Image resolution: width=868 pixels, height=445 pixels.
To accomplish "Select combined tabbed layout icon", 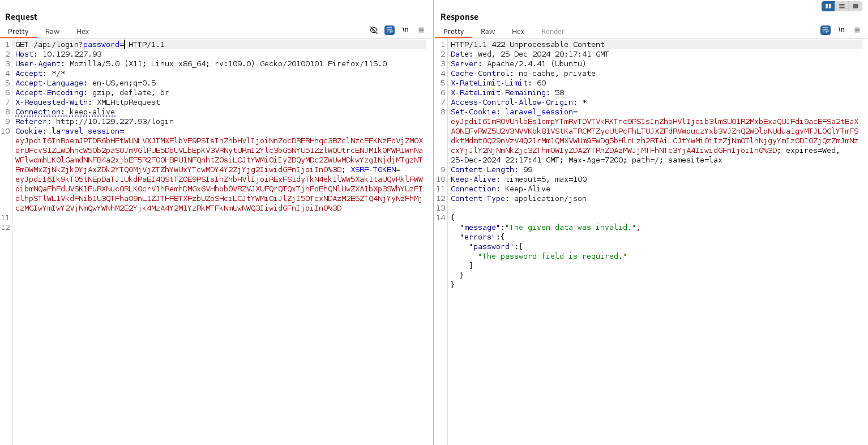I will pyautogui.click(x=856, y=6).
